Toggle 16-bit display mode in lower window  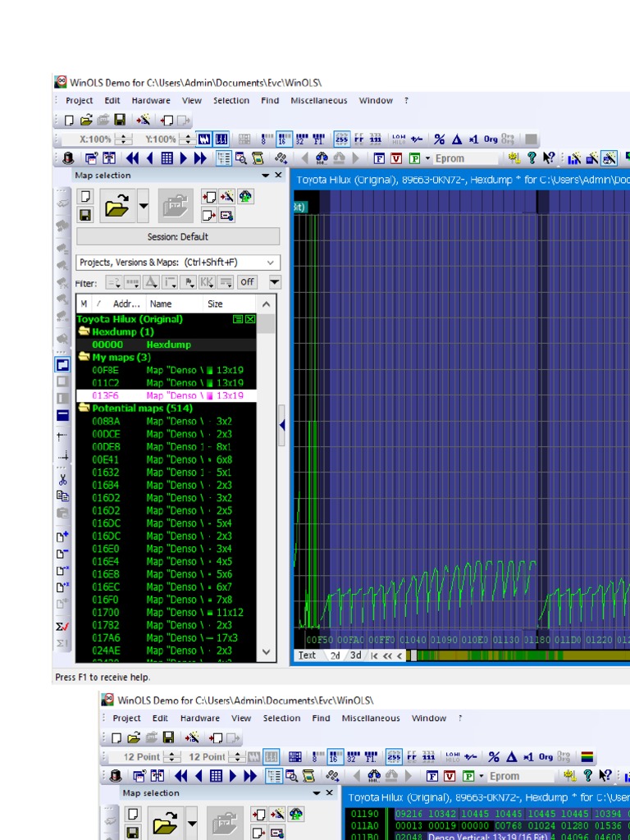[336, 757]
